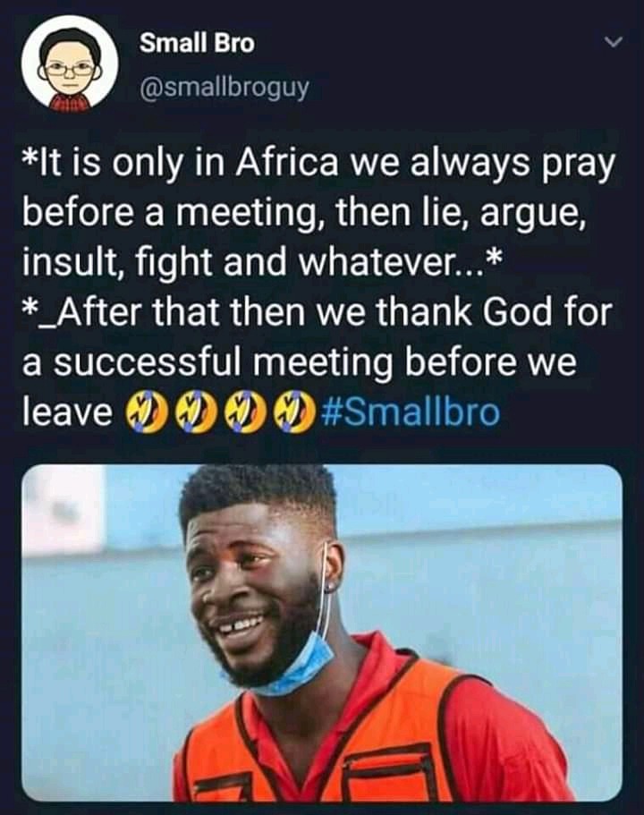The height and width of the screenshot is (815, 644).
Task: Expand the tweet options chevron
Action: click(614, 42)
